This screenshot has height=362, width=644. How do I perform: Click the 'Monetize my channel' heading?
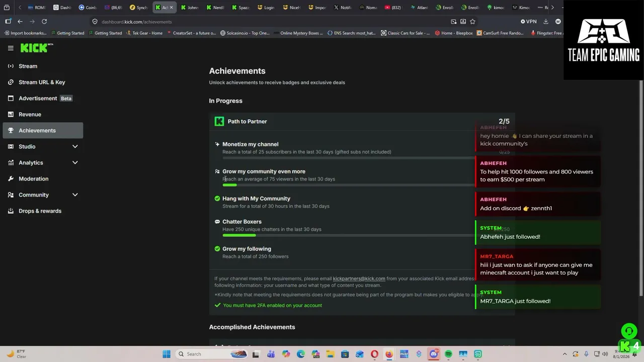(x=250, y=144)
